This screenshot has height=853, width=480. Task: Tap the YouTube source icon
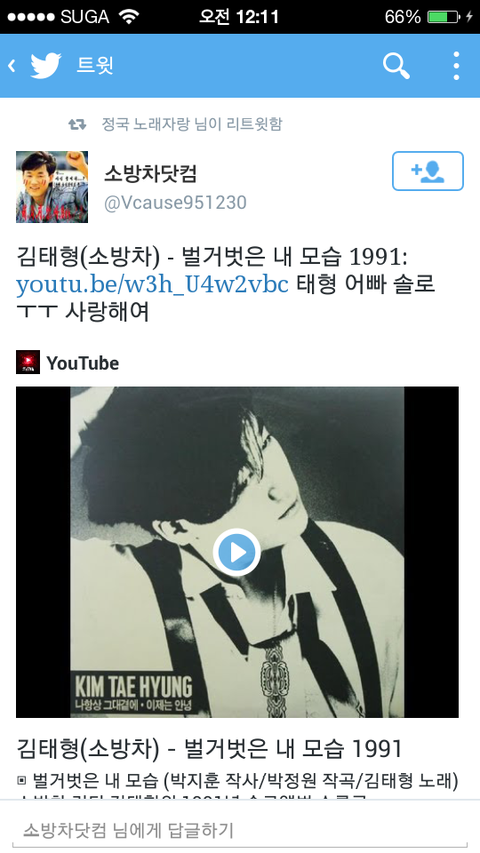tap(28, 362)
